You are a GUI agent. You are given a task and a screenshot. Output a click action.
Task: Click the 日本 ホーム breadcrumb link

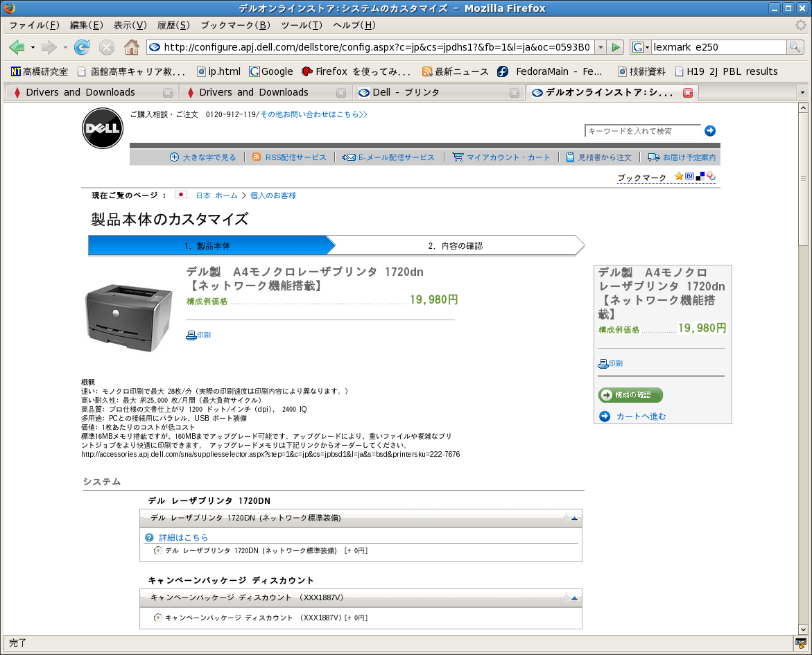point(216,195)
